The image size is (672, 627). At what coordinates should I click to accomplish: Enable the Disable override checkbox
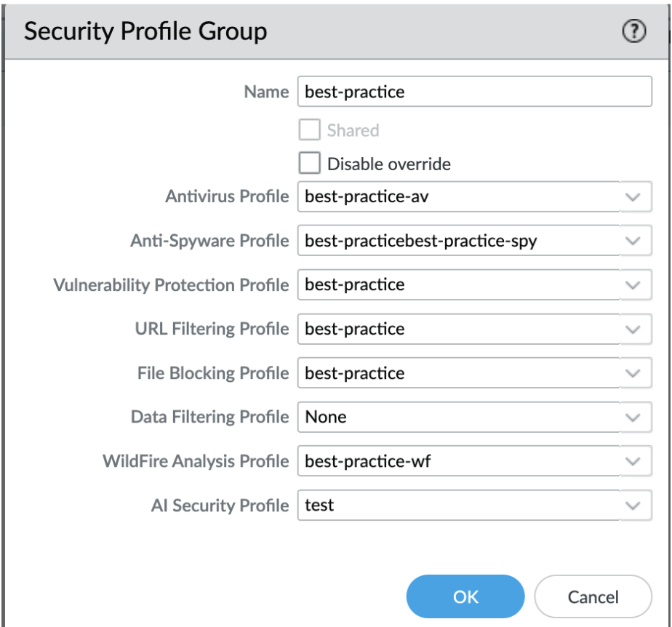pos(310,164)
